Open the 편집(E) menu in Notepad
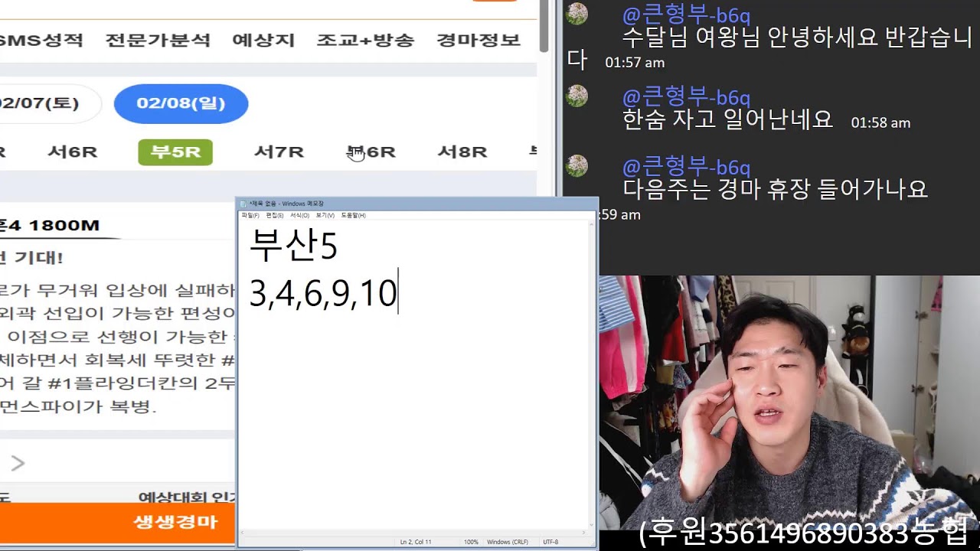980x551 pixels. [274, 216]
